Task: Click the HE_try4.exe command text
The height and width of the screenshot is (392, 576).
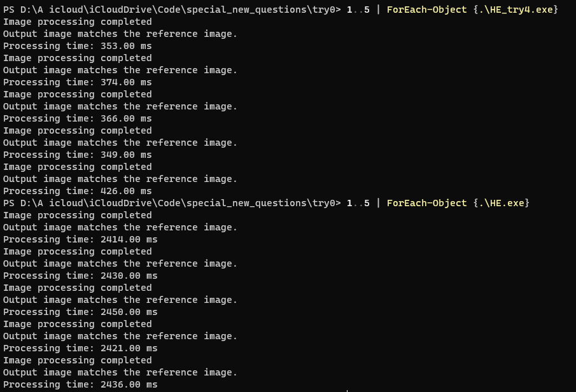Action: (x=516, y=10)
